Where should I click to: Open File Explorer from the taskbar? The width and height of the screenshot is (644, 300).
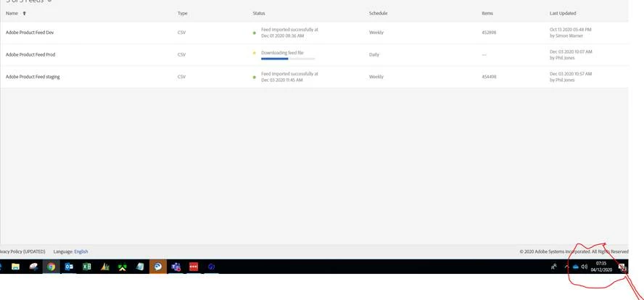(16, 267)
